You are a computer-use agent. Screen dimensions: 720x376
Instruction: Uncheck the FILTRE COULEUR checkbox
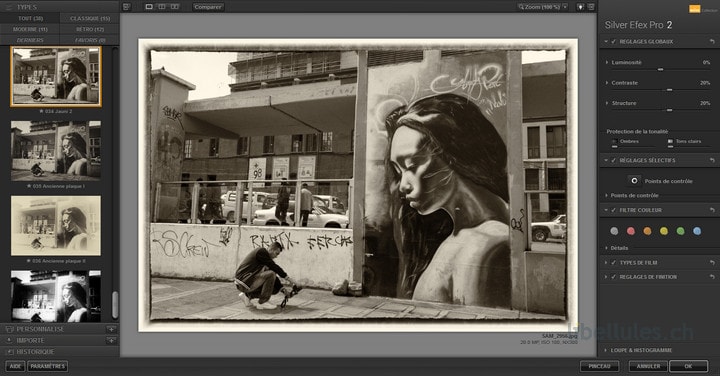click(613, 210)
